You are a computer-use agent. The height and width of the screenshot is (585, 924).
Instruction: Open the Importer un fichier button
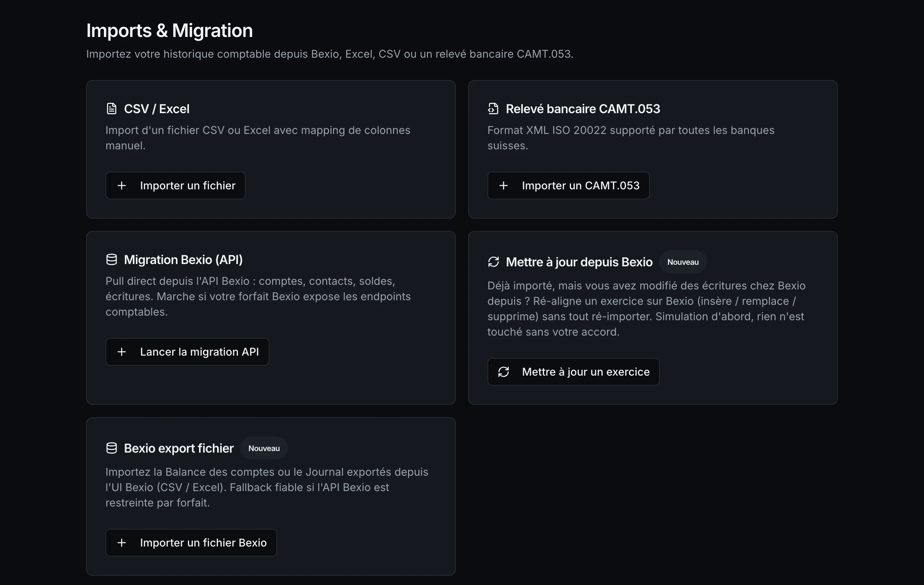click(x=176, y=186)
